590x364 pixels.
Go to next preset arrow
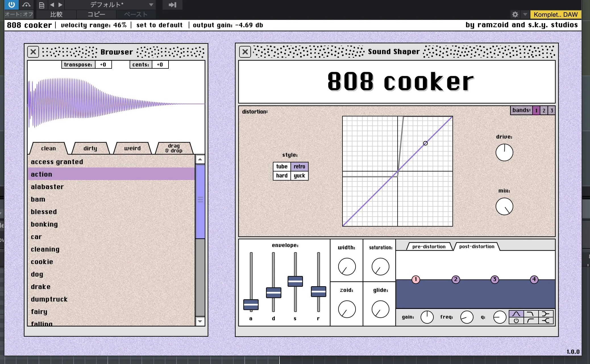[60, 5]
